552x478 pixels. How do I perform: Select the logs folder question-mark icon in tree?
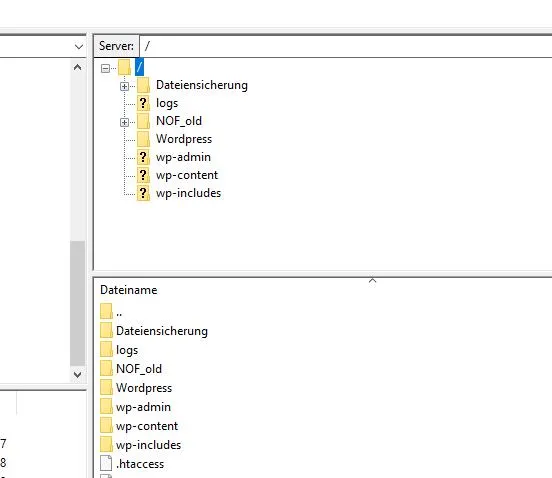(143, 103)
